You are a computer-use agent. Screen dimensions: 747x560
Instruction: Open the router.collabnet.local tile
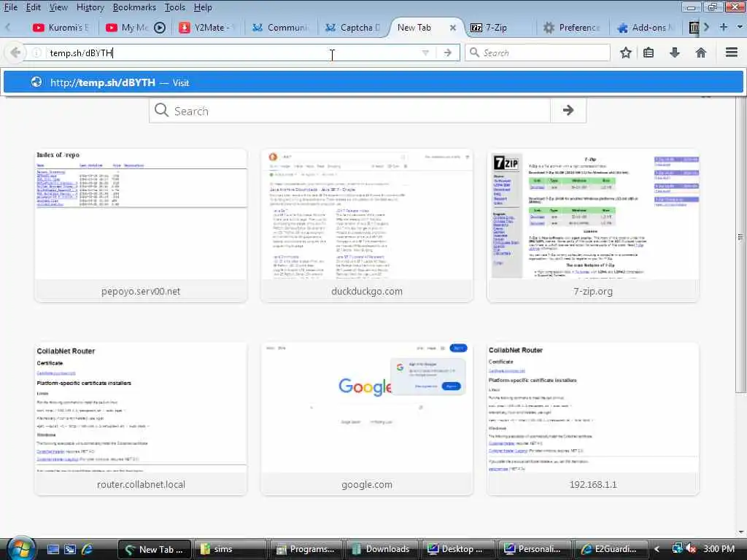[141, 419]
